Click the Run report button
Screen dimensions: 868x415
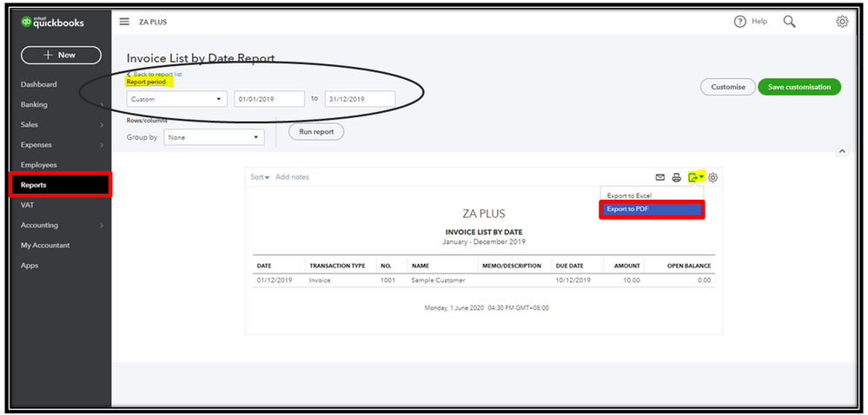(x=316, y=132)
